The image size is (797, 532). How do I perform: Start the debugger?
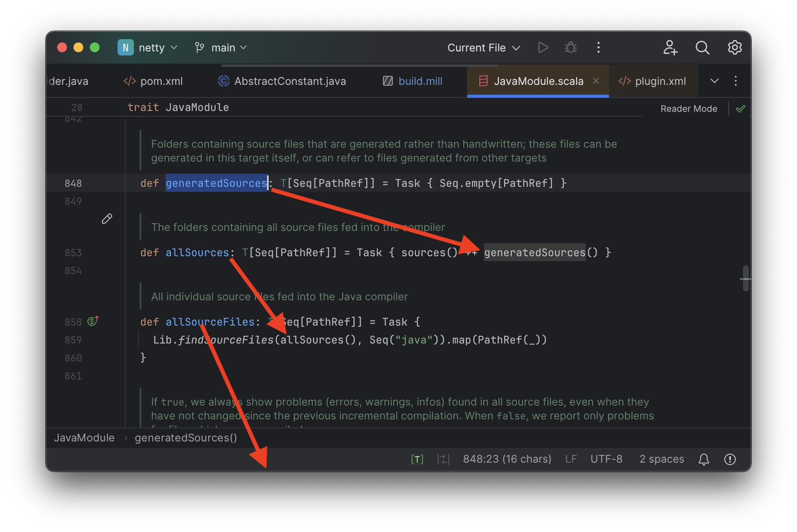tap(570, 47)
